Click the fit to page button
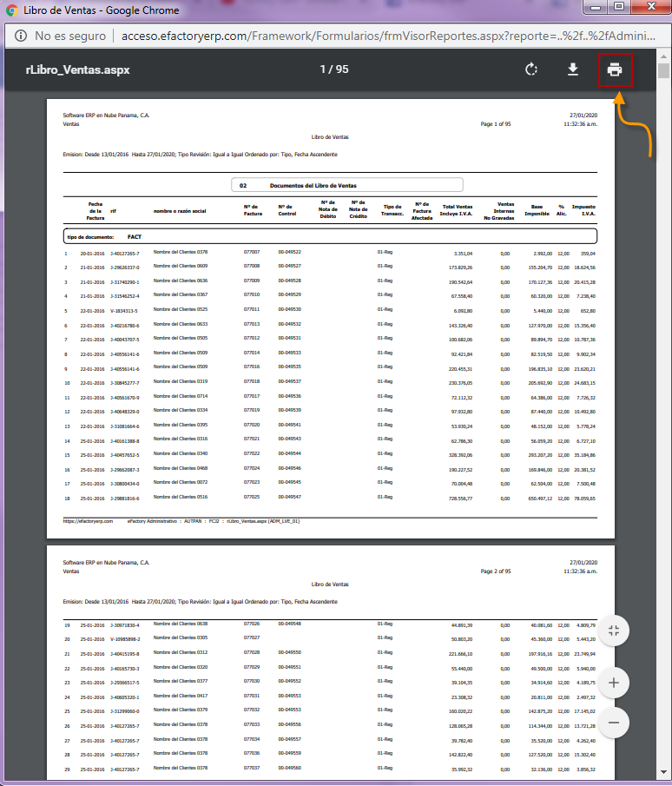Viewport: 672px width, 786px height. (614, 631)
